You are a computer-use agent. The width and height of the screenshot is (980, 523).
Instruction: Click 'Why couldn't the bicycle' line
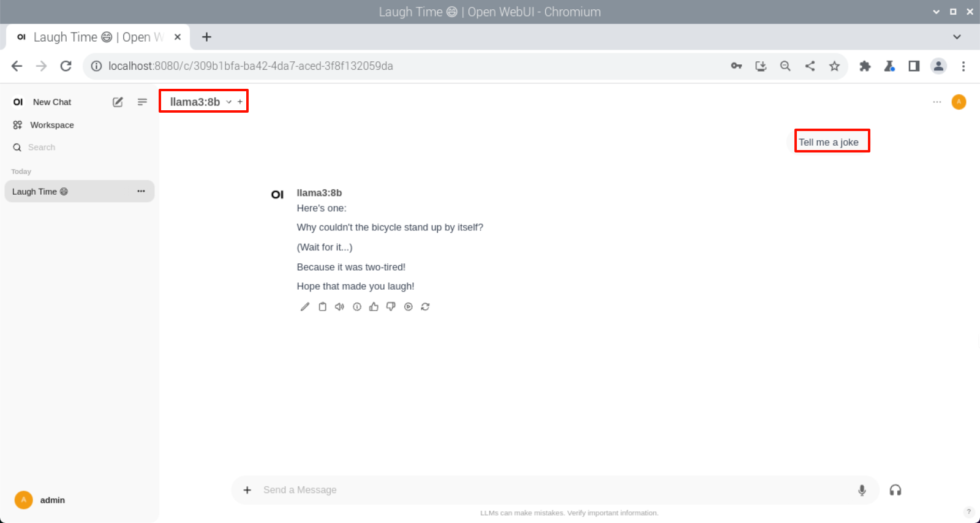click(390, 227)
